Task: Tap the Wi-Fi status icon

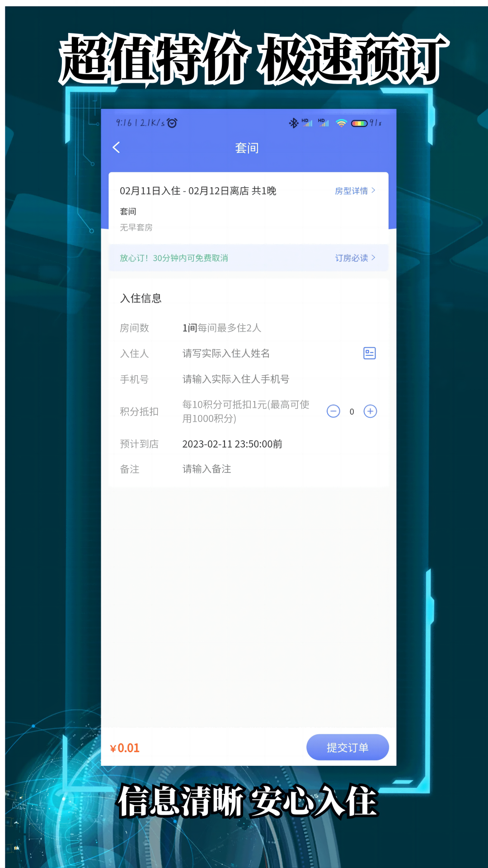Action: 341,123
